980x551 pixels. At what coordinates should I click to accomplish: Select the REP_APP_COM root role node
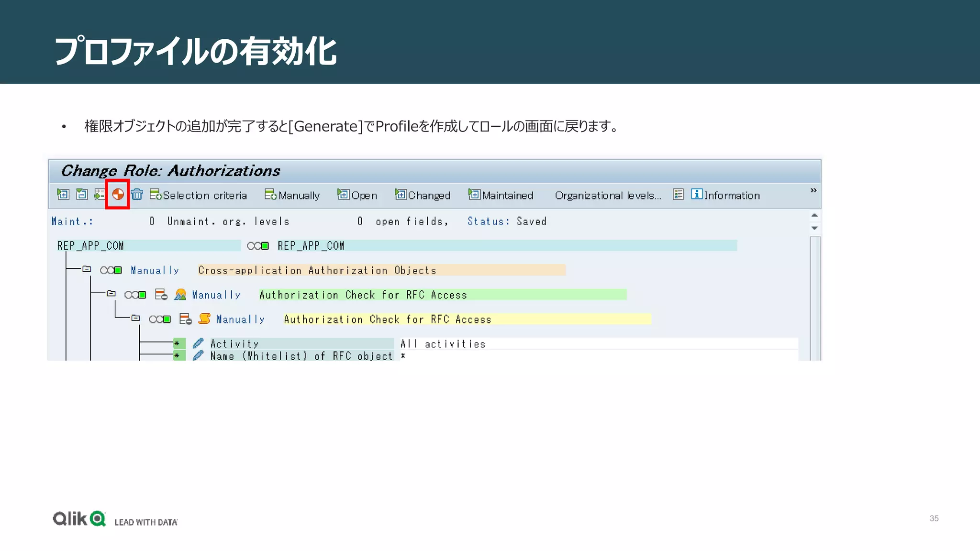[x=148, y=246]
